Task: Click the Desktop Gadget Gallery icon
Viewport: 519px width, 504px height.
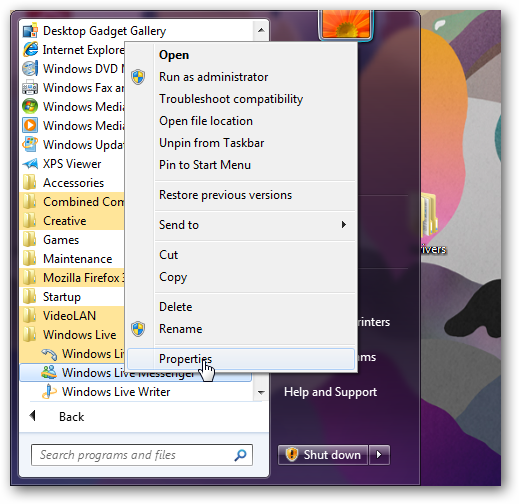Action: click(30, 31)
